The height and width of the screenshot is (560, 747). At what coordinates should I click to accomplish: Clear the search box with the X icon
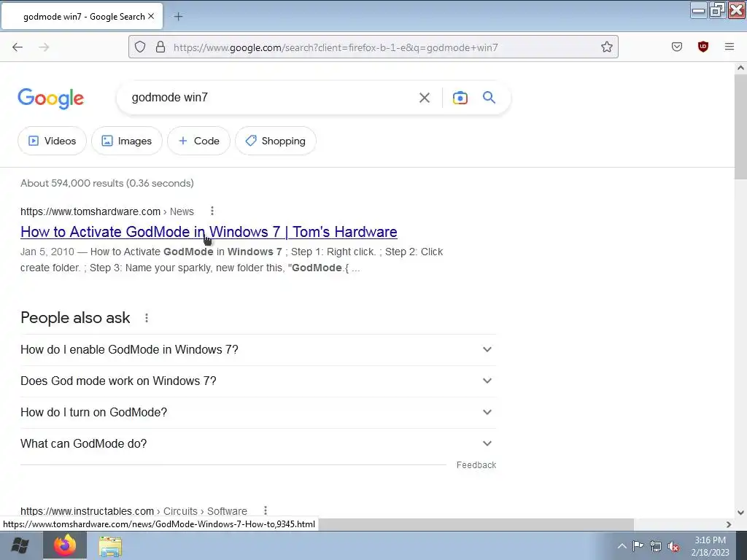424,98
